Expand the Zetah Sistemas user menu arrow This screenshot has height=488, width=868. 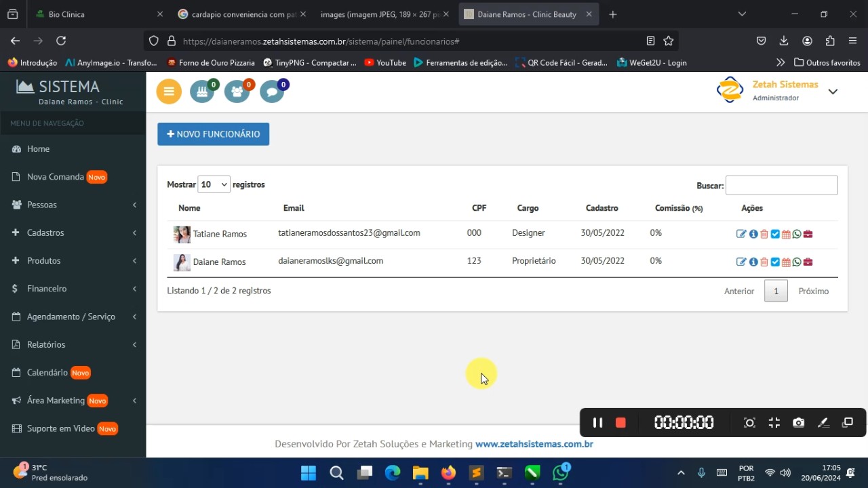(x=833, y=91)
